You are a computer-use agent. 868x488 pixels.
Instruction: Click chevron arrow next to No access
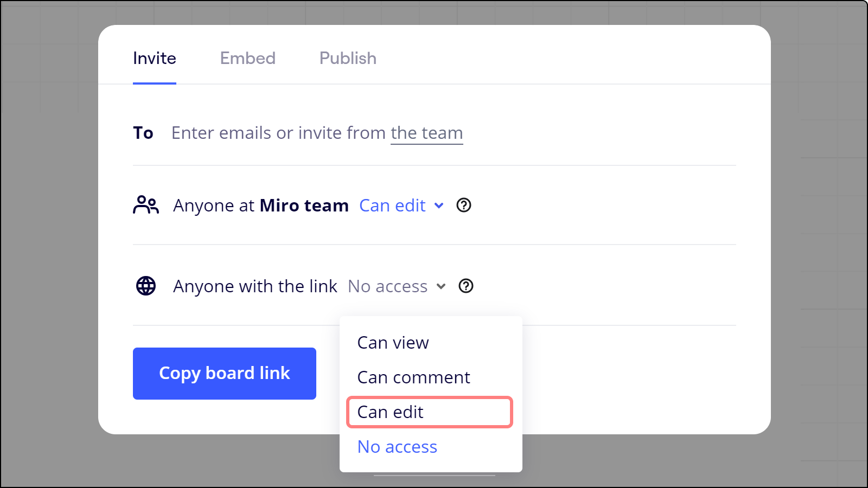pyautogui.click(x=441, y=286)
